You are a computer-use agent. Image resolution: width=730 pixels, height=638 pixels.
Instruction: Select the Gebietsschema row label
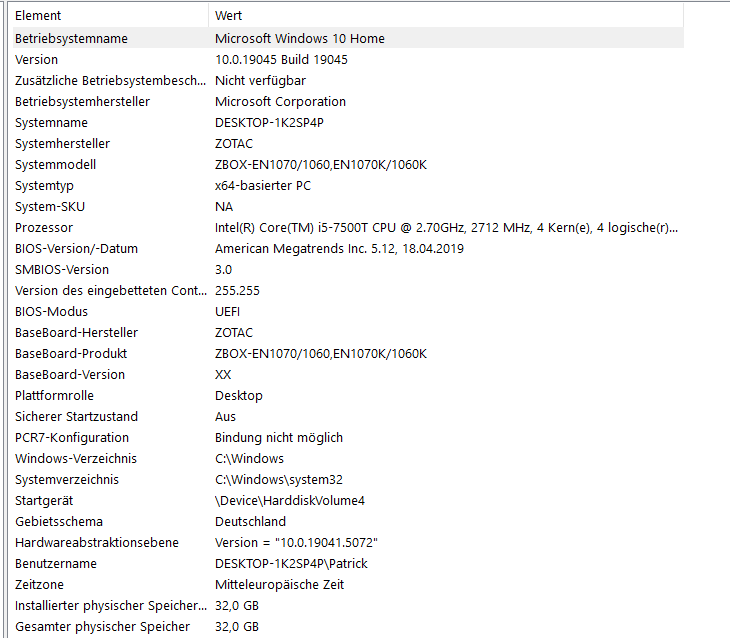point(59,521)
